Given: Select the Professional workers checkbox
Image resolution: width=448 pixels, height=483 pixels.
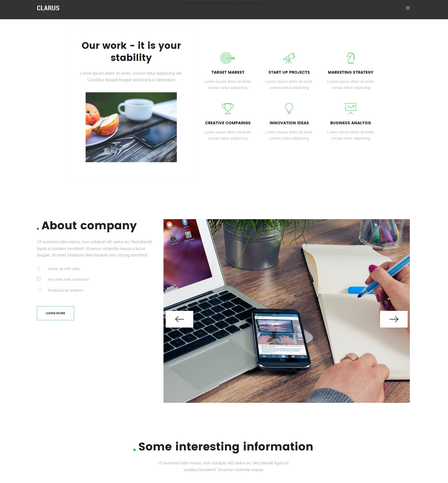Looking at the screenshot, I should (39, 290).
